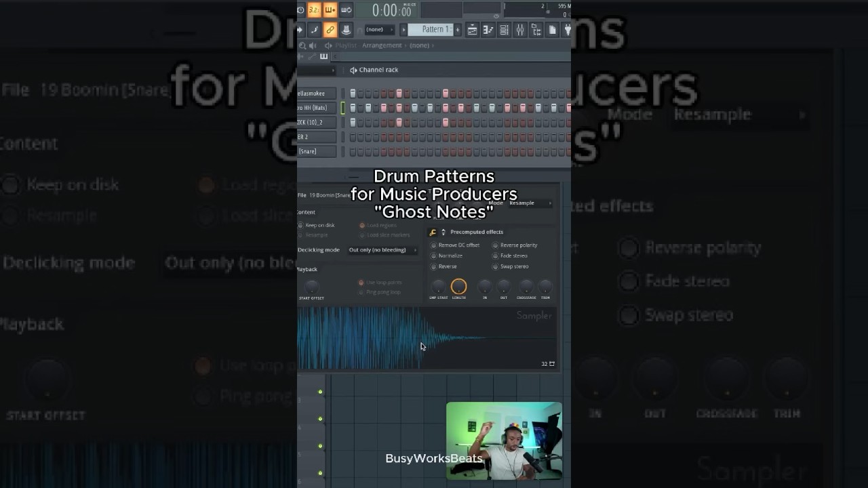Toggle the orange link/multilink controllers icon

coord(330,30)
